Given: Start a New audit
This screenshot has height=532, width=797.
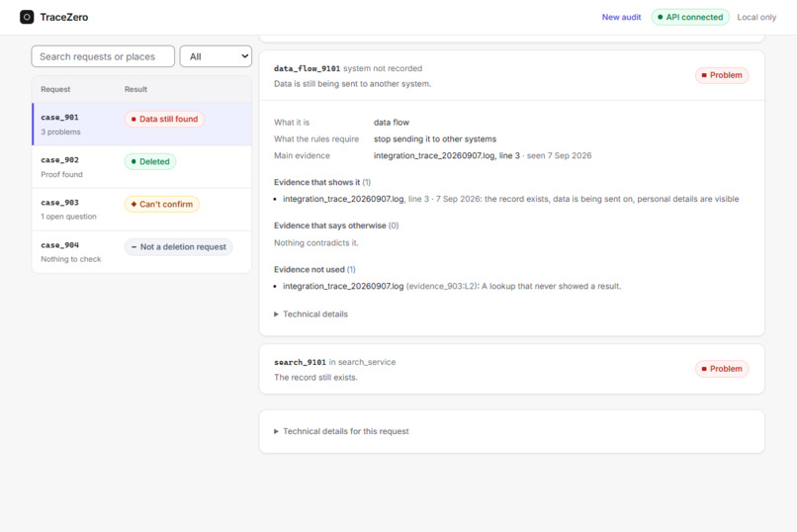Looking at the screenshot, I should [621, 17].
